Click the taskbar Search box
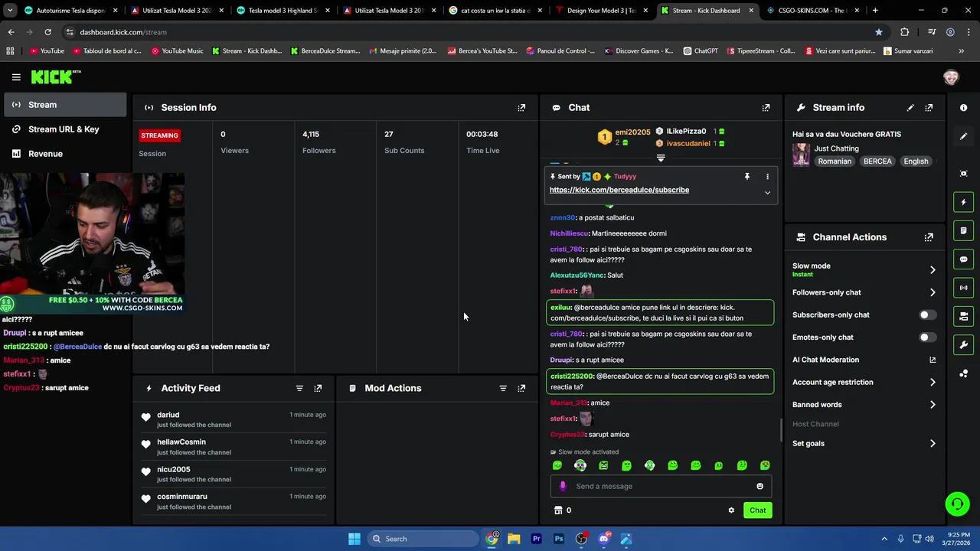This screenshot has height=551, width=980. [423, 539]
